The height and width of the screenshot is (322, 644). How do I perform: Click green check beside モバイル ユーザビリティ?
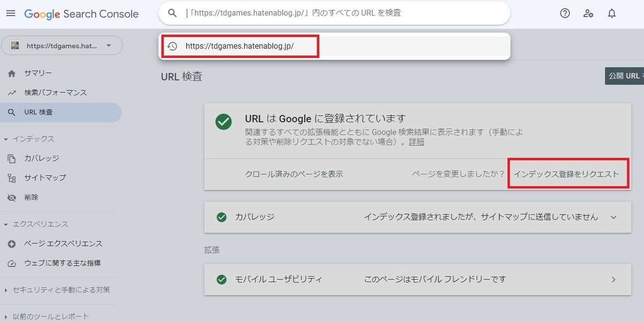pyautogui.click(x=221, y=280)
